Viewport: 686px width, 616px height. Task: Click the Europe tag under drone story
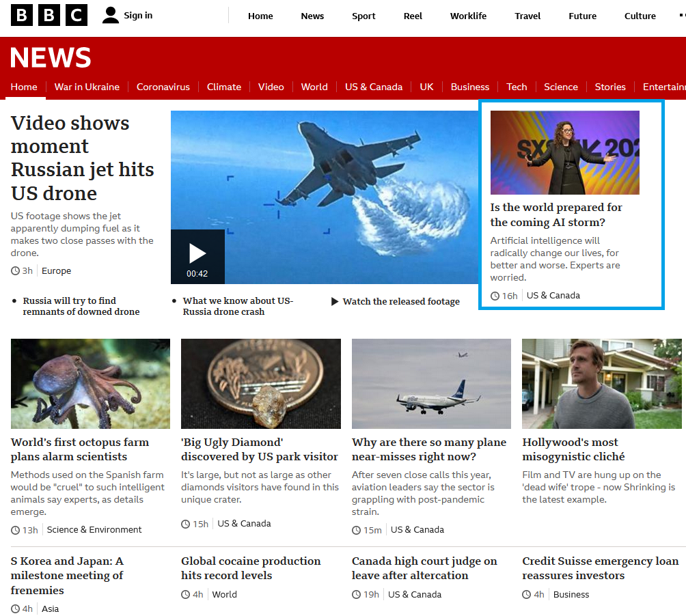tap(57, 270)
